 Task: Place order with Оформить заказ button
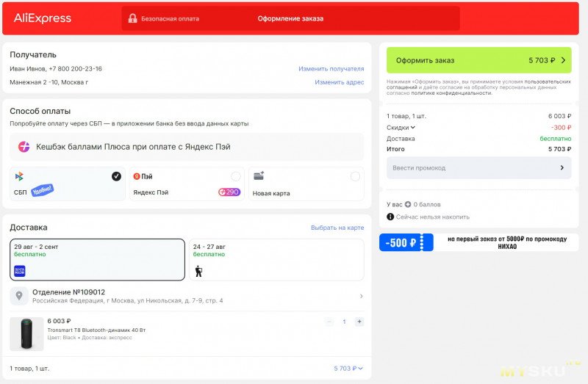pyautogui.click(x=479, y=60)
